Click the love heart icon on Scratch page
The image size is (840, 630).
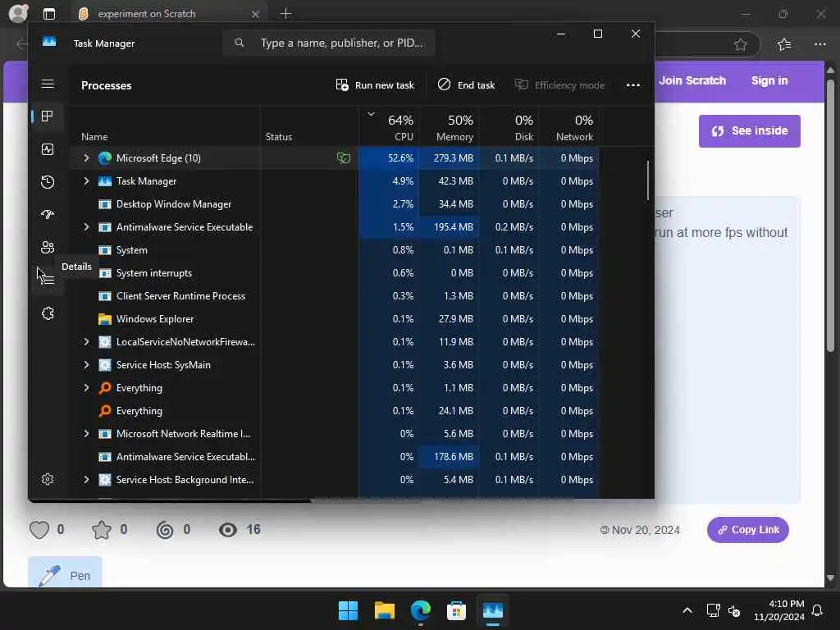(39, 530)
